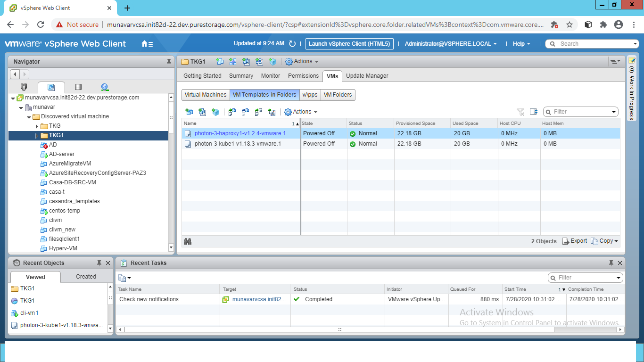Viewport: 644px width, 362px height.
Task: Select cli-vm1 in Recent Objects
Action: [29, 313]
